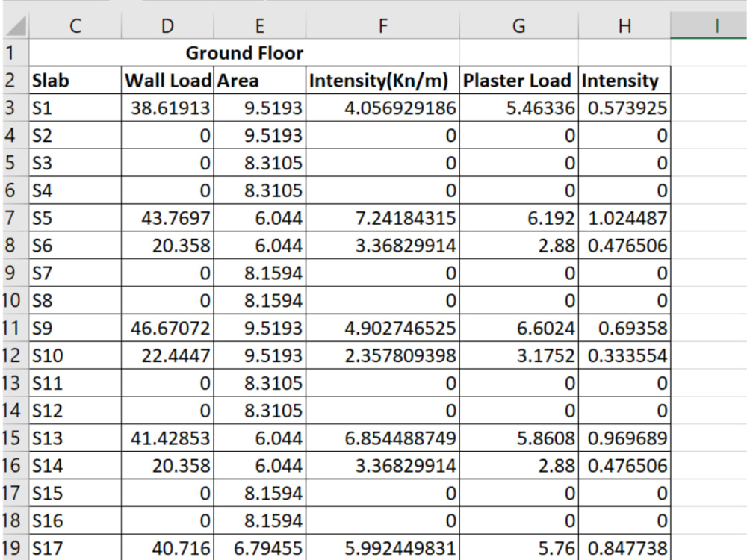Click the 'Area' header cell
747x560 pixels.
pyautogui.click(x=260, y=81)
